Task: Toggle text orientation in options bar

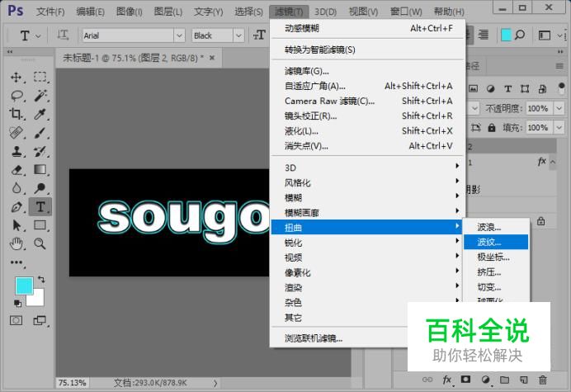Action: (x=63, y=35)
